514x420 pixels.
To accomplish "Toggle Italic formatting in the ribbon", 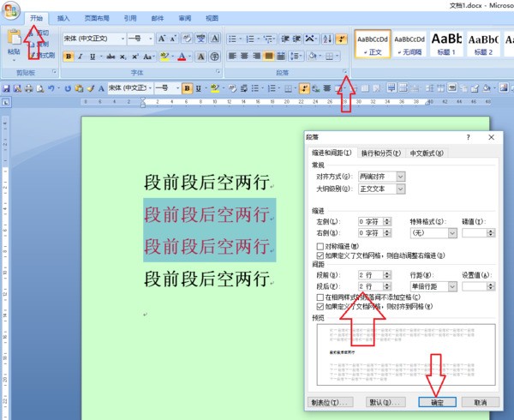I will (x=81, y=57).
